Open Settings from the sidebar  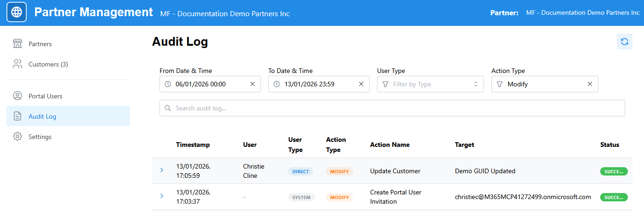40,137
